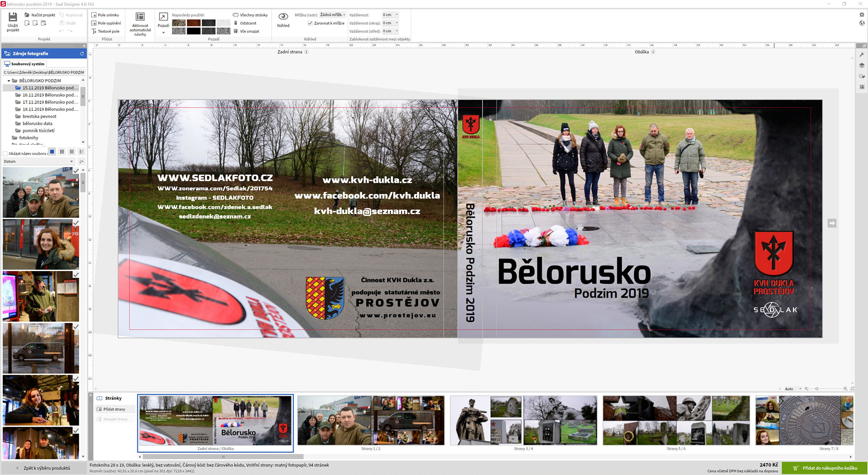Image resolution: width=868 pixels, height=475 pixels.
Task: Open the cliparts star-heart panel icon
Action: tap(862, 76)
